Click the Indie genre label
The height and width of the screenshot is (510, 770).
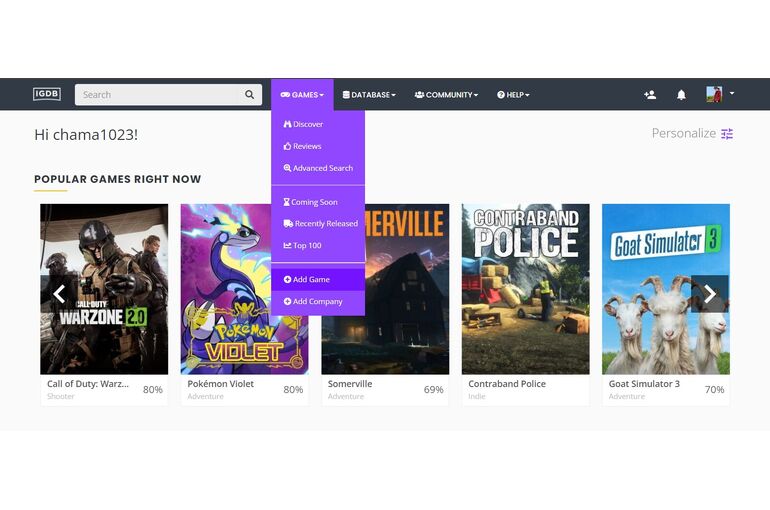[x=476, y=396]
